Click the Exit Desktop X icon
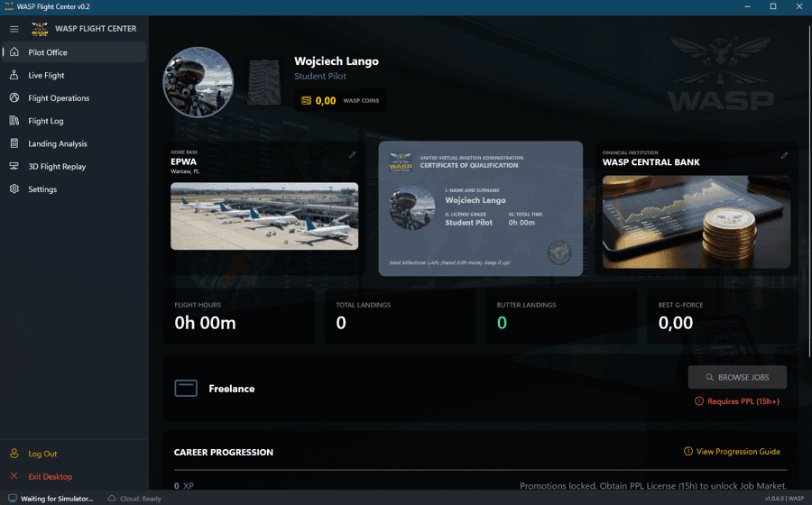 click(14, 476)
